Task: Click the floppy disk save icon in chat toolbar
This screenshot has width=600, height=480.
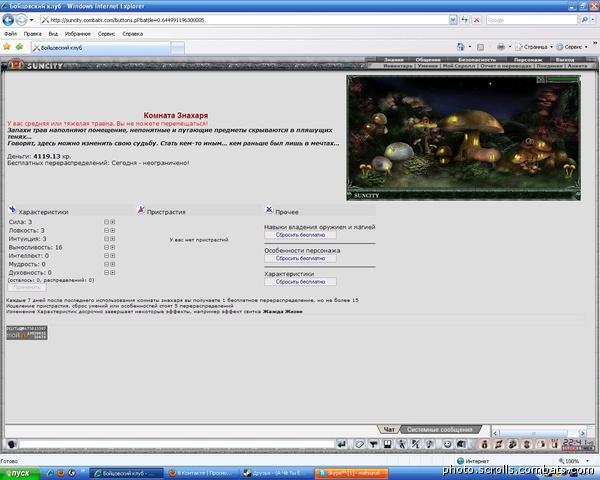Action: pyautogui.click(x=388, y=444)
